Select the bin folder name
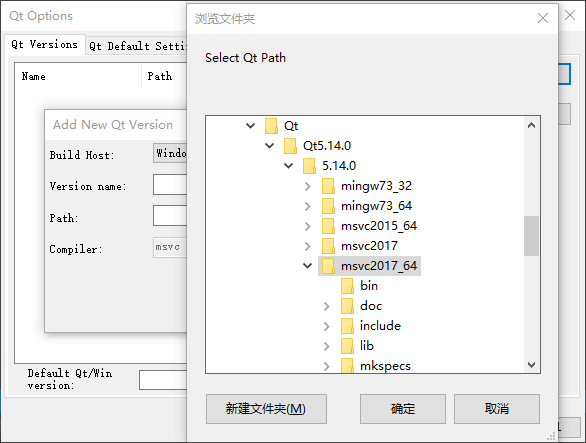This screenshot has width=586, height=443. 369,286
